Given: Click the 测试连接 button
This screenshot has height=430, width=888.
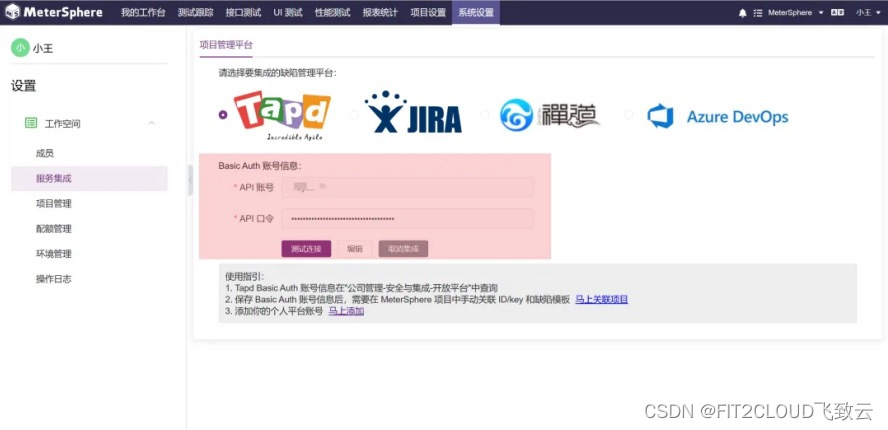Looking at the screenshot, I should 306,249.
